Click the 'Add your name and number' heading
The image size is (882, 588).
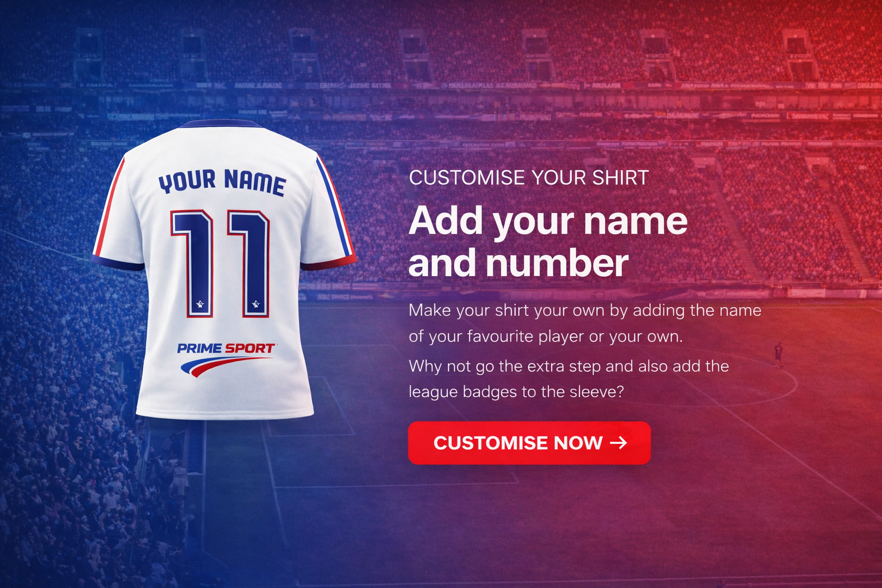click(x=548, y=242)
